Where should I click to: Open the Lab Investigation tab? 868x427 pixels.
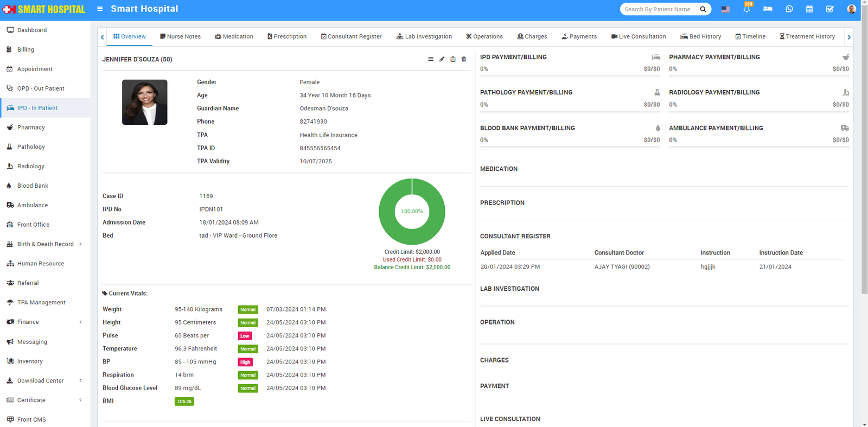424,36
